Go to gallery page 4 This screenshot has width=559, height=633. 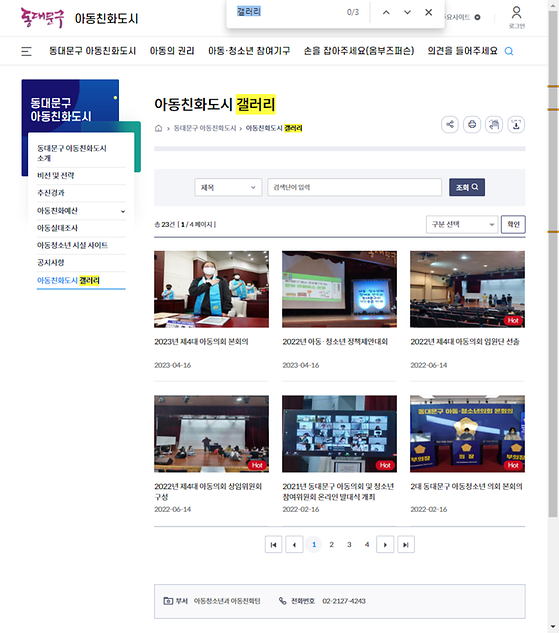click(x=367, y=545)
